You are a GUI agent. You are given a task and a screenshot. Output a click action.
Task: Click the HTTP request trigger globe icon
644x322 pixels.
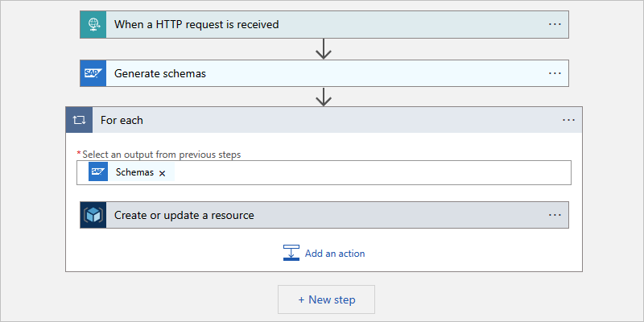[93, 24]
